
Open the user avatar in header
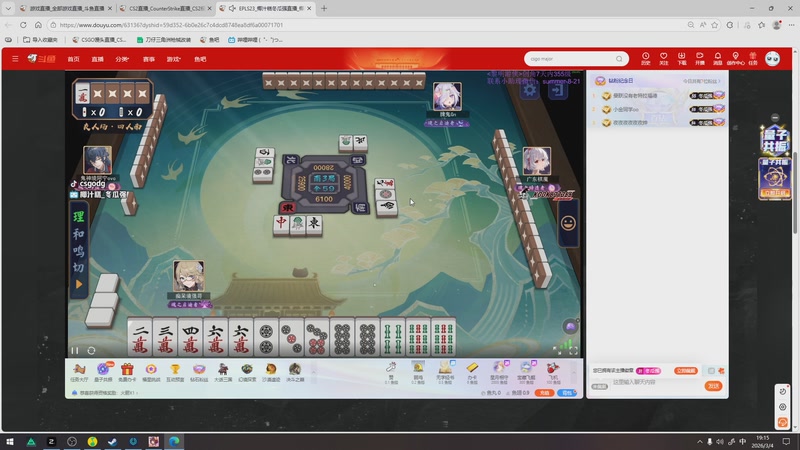point(772,59)
